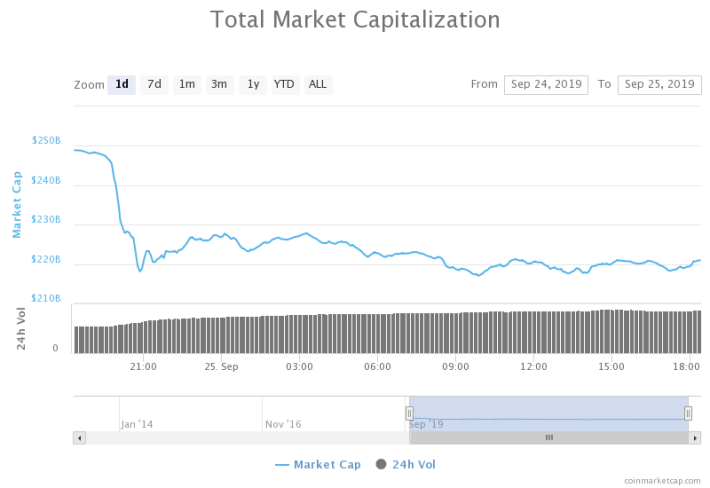Switch zoom to 7d
Screen dimensions: 710x488
154,85
